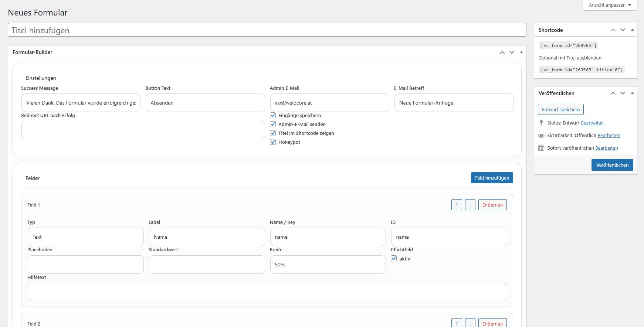The width and height of the screenshot is (644, 327).
Task: Move Formular-Builder panel down
Action: tap(512, 52)
